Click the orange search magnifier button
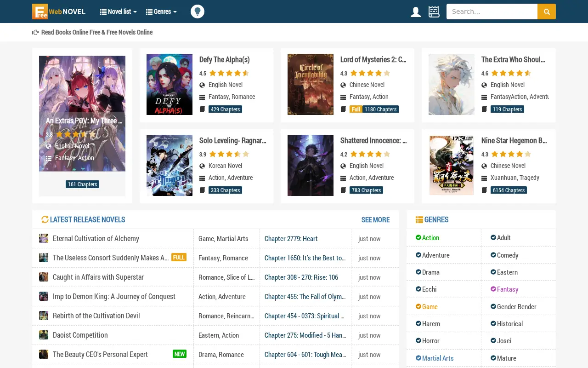Image resolution: width=588 pixels, height=368 pixels. tap(547, 11)
